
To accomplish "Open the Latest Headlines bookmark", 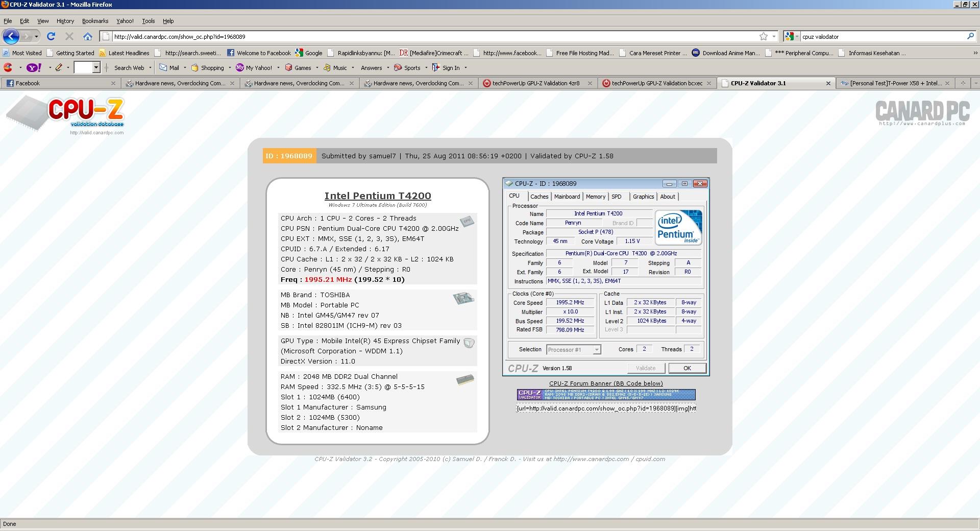I will pos(124,53).
